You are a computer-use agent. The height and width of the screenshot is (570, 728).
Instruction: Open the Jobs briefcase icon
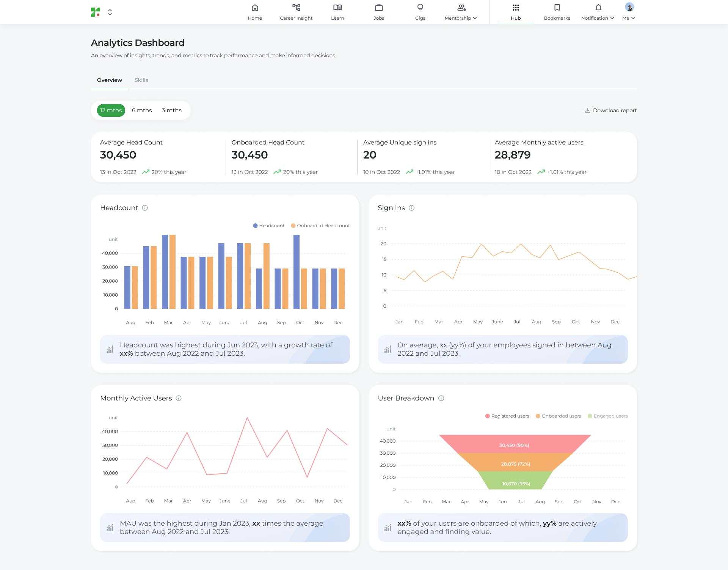click(x=379, y=8)
